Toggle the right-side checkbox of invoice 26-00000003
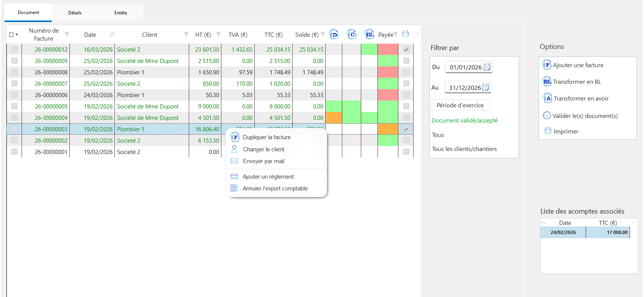This screenshot has height=297, width=644. [406, 129]
